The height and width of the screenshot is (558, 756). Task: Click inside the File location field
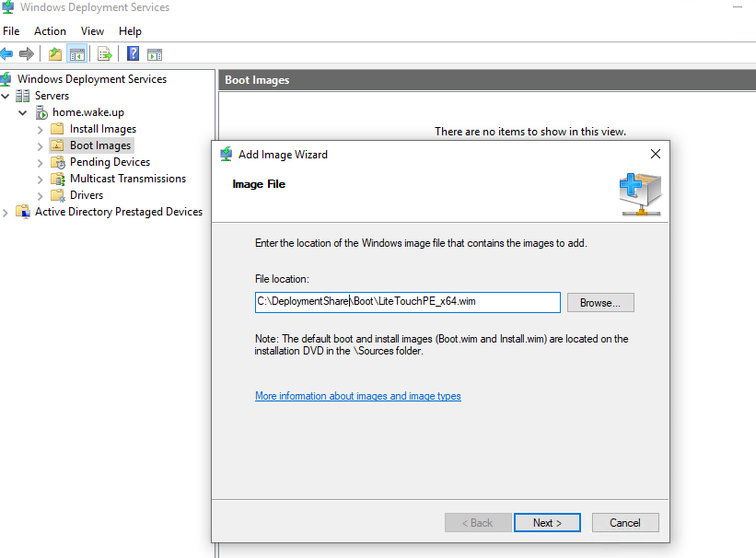[407, 302]
